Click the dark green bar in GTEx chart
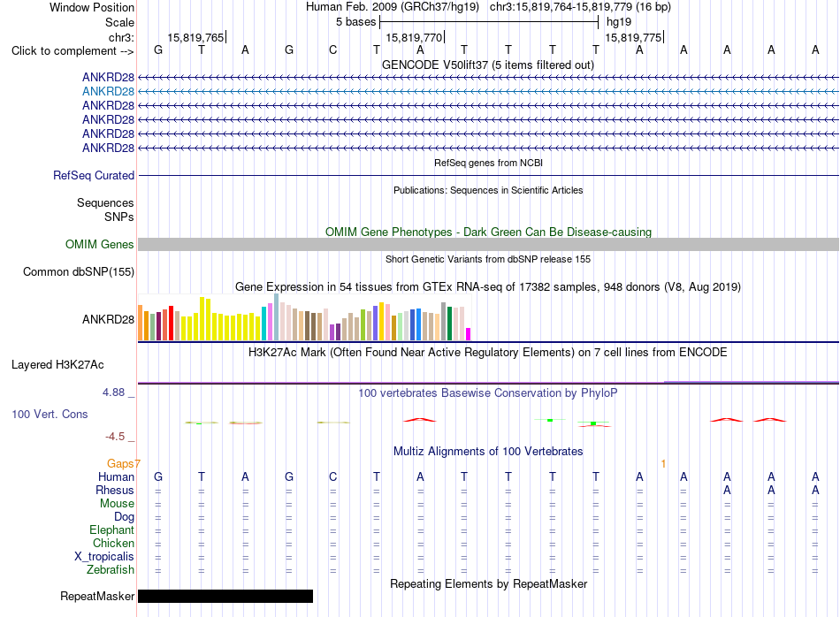This screenshot has height=617, width=840. coord(450,324)
